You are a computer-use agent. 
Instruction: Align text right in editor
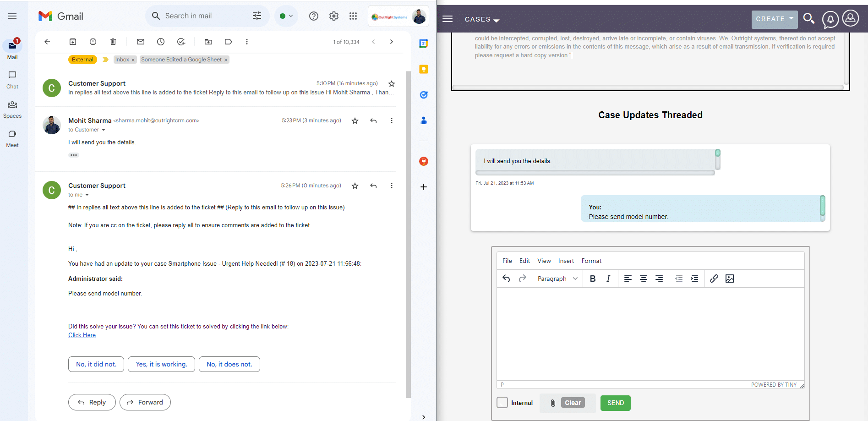point(659,279)
